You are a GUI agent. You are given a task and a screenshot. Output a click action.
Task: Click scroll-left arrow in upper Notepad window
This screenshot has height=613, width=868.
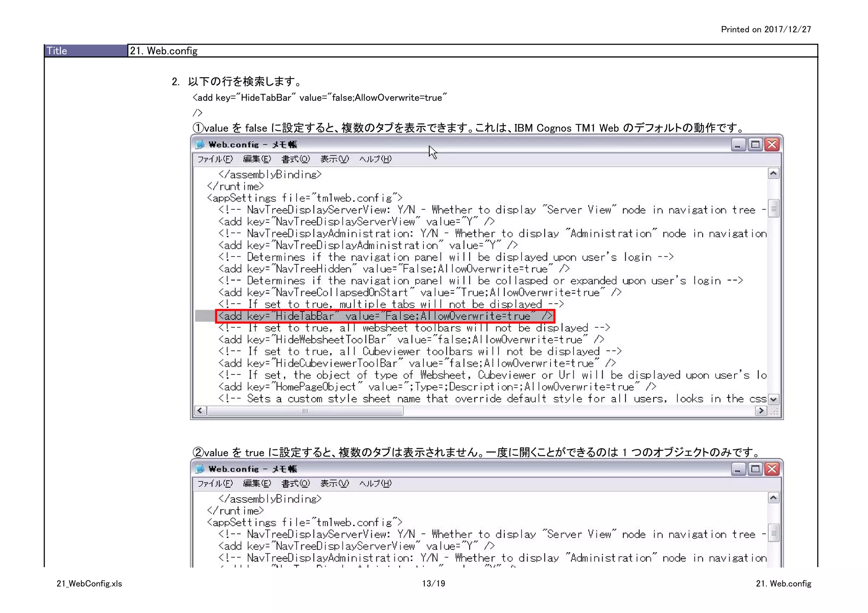tap(200, 411)
